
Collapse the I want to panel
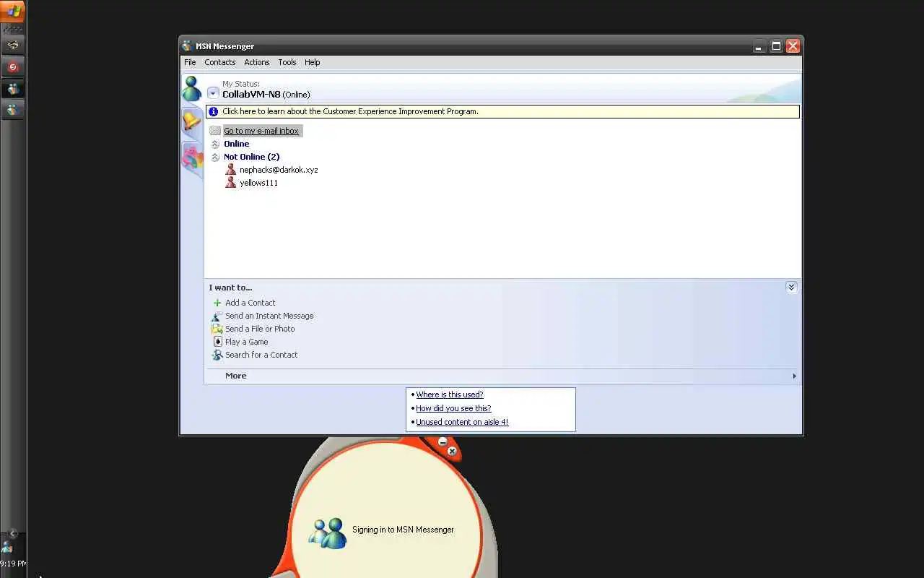click(791, 287)
